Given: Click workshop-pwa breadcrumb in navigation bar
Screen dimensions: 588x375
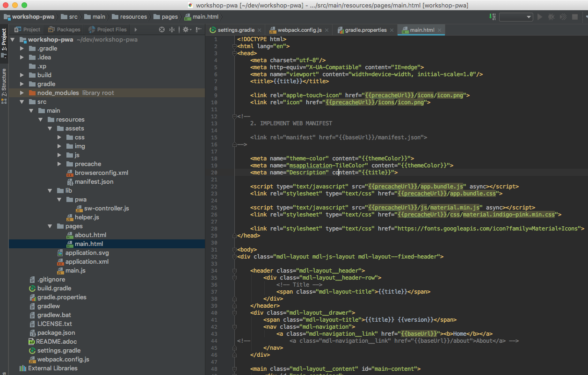Looking at the screenshot, I should pyautogui.click(x=29, y=17).
